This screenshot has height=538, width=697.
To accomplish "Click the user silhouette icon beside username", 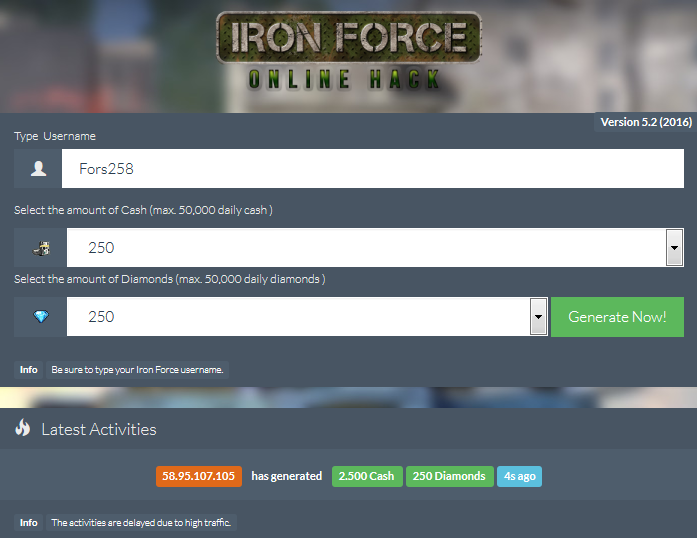I will tap(39, 169).
